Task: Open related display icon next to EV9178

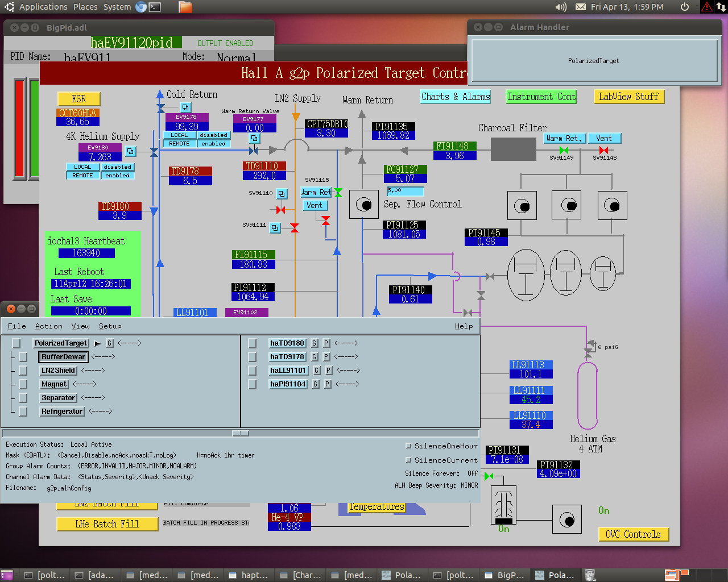Action: pyautogui.click(x=185, y=107)
